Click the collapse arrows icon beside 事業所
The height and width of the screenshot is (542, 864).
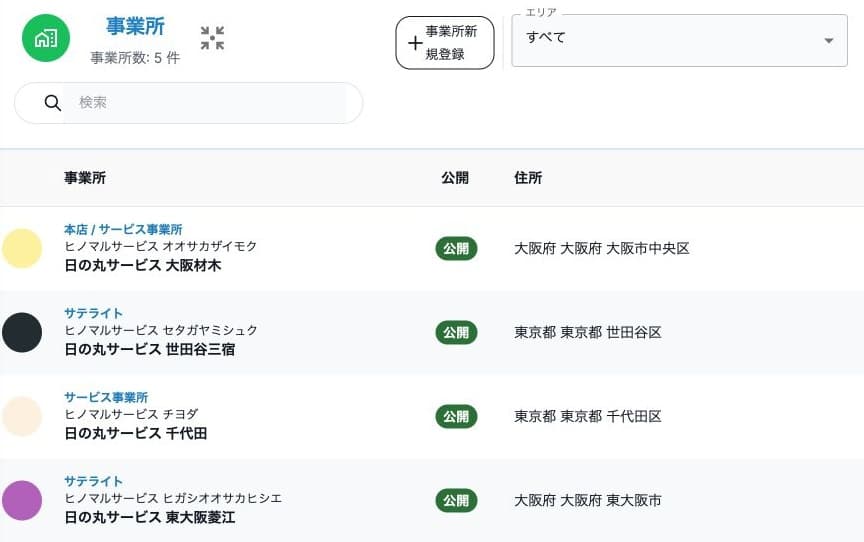212,38
